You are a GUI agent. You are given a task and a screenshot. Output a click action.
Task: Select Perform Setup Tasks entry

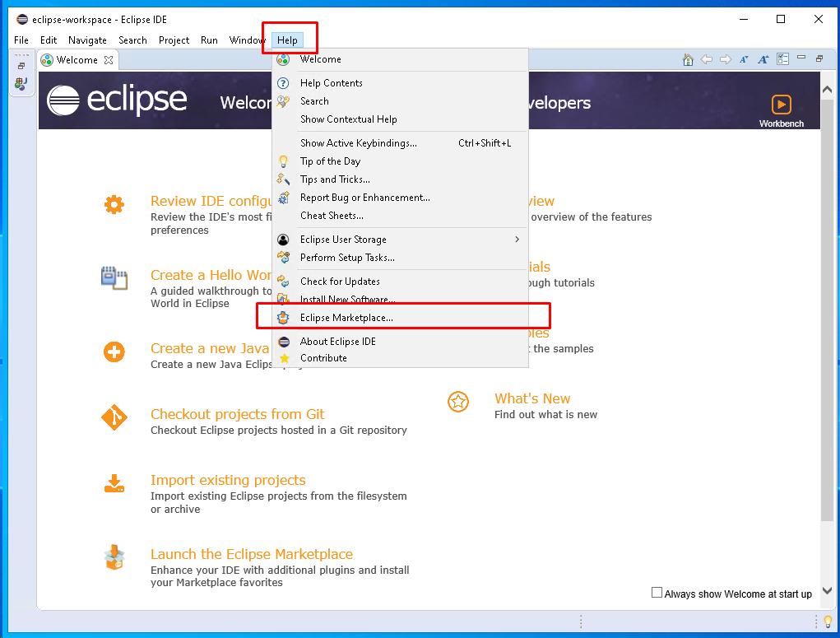click(400, 258)
